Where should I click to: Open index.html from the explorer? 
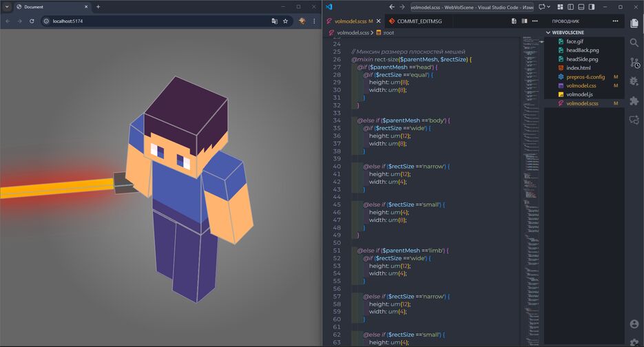pyautogui.click(x=579, y=68)
